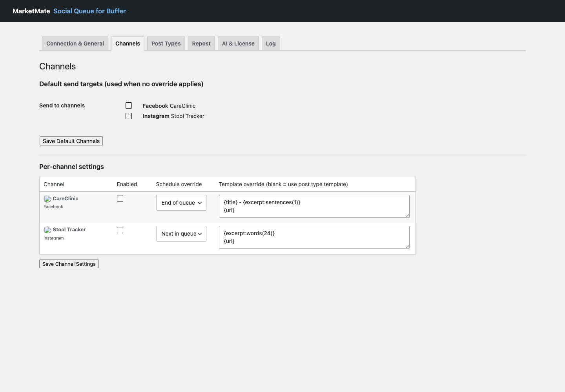Click the Instagram Stool Tracker label text
Screen dimensions: 565x392
(173, 116)
